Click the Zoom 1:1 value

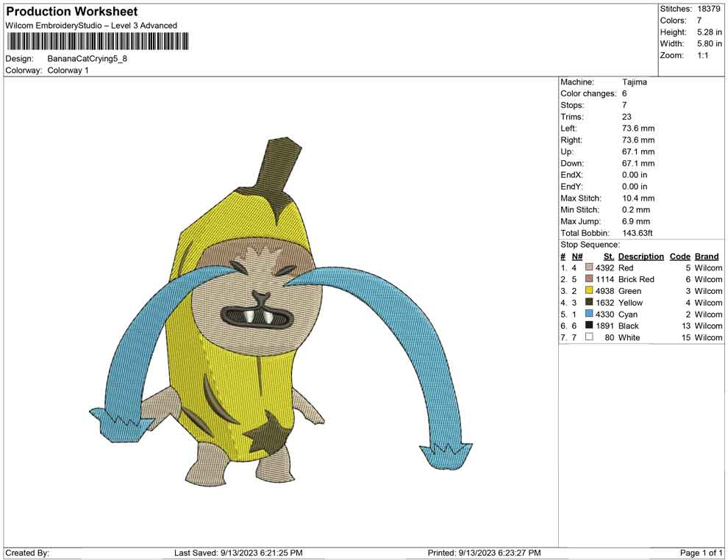tap(702, 56)
